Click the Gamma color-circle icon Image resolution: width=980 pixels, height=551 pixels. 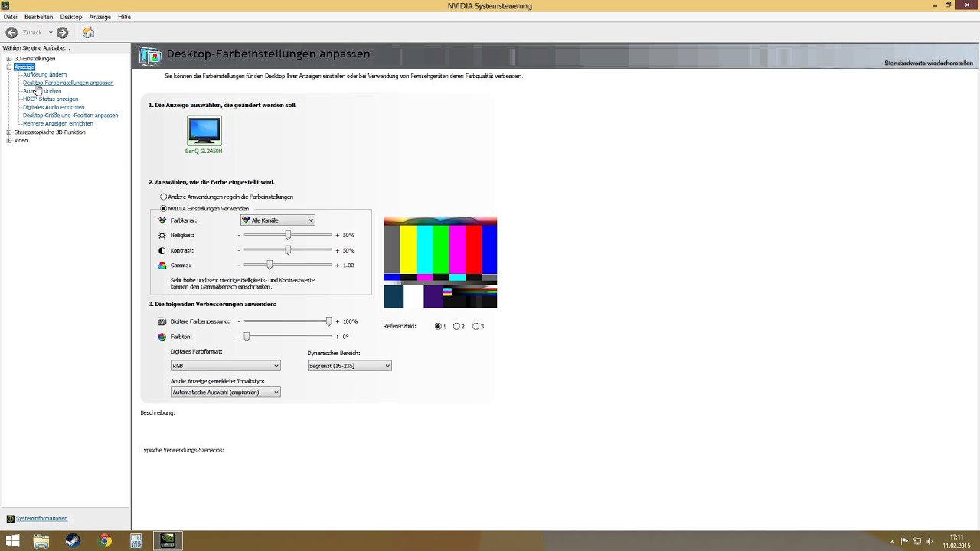[162, 266]
